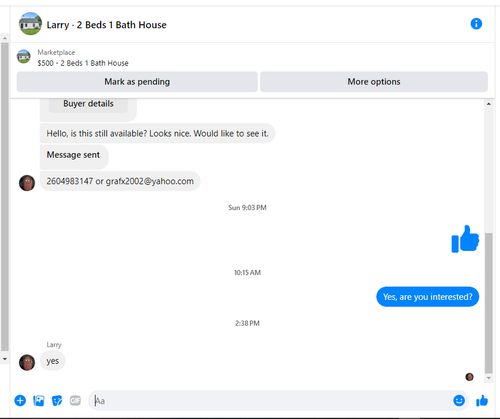This screenshot has width=500, height=419.
Task: Click the '10:15 AM' timestamp
Action: coord(247,272)
